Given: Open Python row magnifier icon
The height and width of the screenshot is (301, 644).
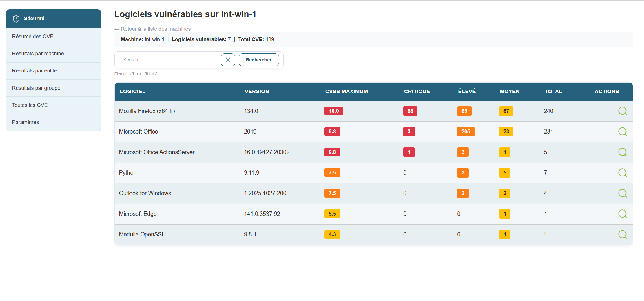Looking at the screenshot, I should coord(623,173).
